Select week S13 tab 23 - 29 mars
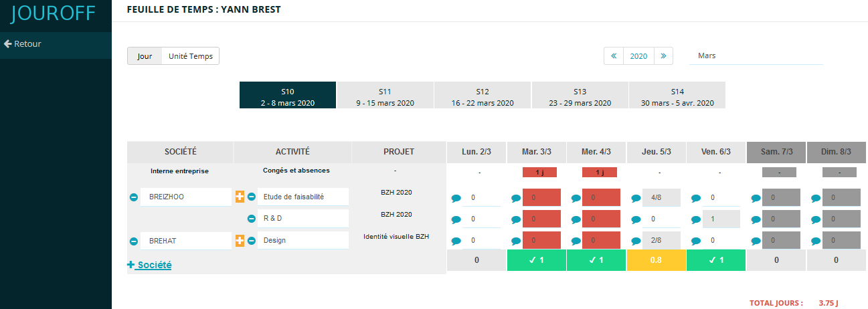This screenshot has height=309, width=868. [580, 96]
